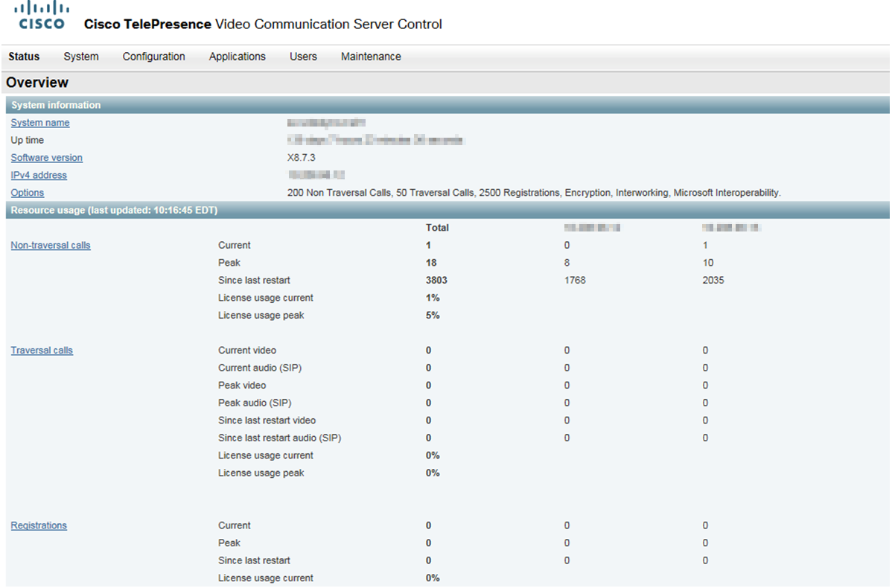
Task: Open the Traversal calls link
Action: click(x=42, y=351)
